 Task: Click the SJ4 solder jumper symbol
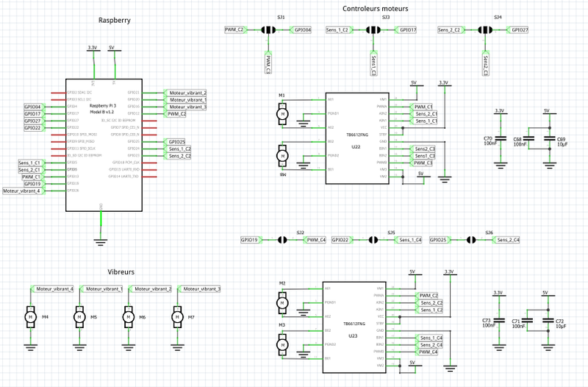tap(485, 30)
